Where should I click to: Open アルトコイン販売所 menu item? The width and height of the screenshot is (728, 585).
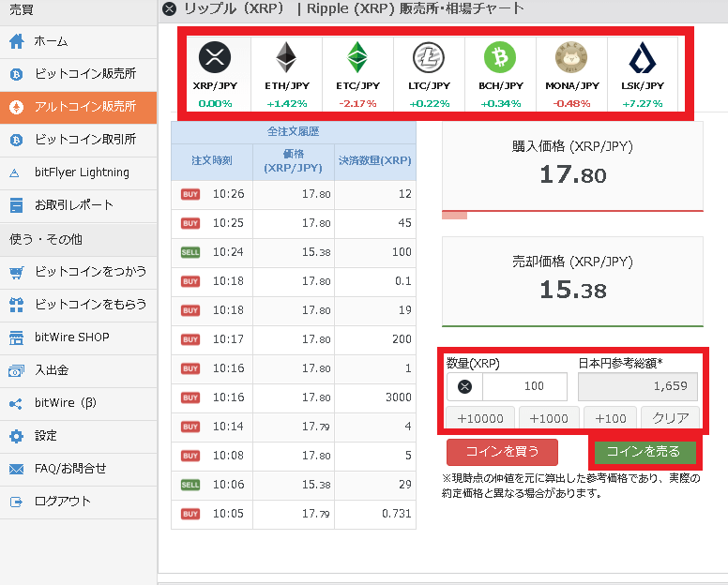click(78, 108)
